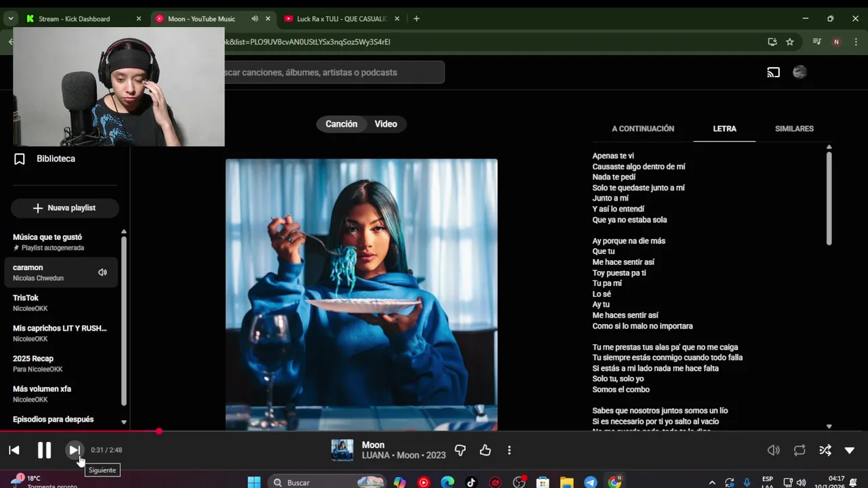This screenshot has height=488, width=868.
Task: Open Microsoft Store from the taskbar
Action: coord(542,483)
